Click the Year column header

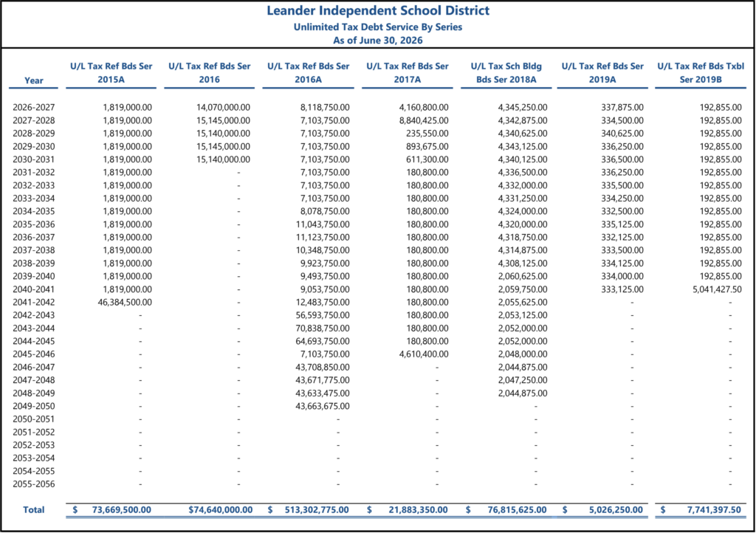(x=34, y=80)
